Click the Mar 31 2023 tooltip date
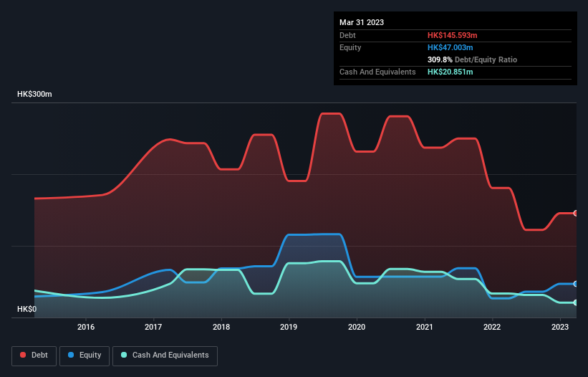The image size is (588, 377). (362, 22)
